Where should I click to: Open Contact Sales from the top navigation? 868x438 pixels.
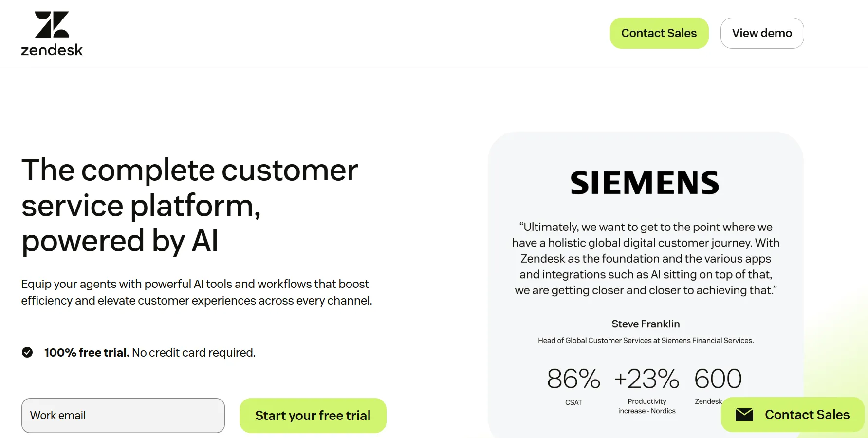click(x=659, y=33)
